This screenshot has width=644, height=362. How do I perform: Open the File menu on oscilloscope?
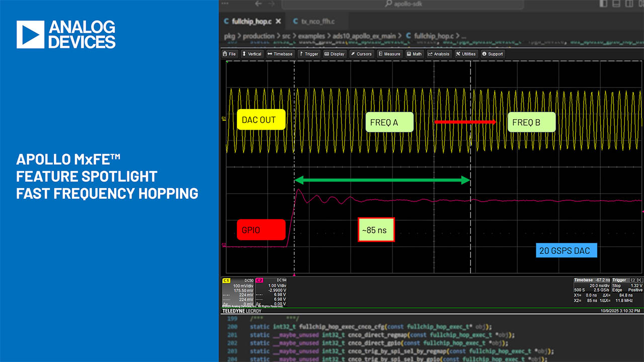click(x=229, y=54)
